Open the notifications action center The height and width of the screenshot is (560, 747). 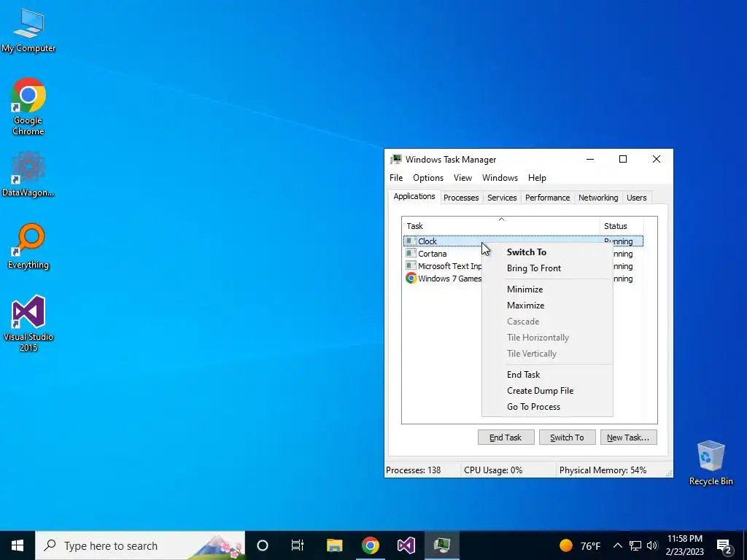724,545
